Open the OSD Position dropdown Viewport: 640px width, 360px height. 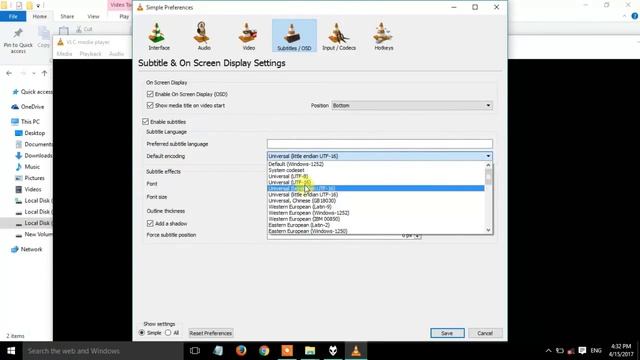pyautogui.click(x=412, y=106)
